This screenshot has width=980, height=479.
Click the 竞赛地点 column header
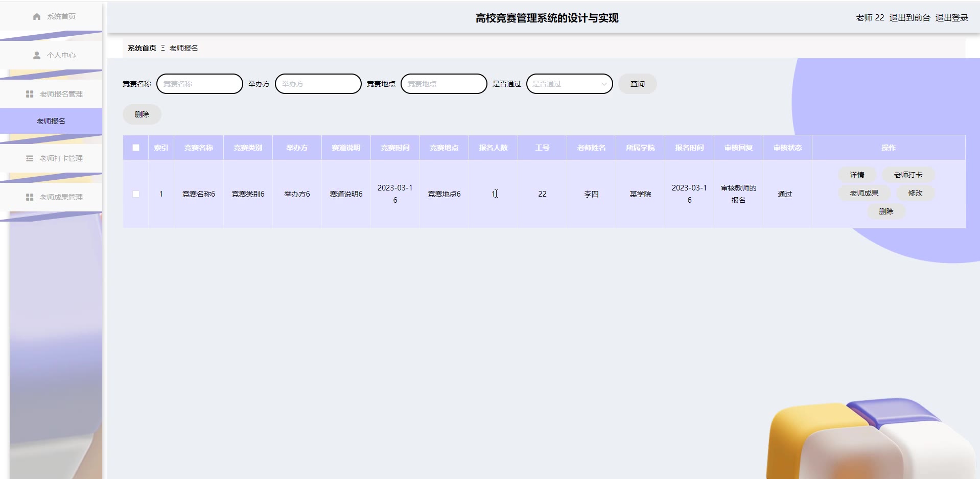(444, 148)
